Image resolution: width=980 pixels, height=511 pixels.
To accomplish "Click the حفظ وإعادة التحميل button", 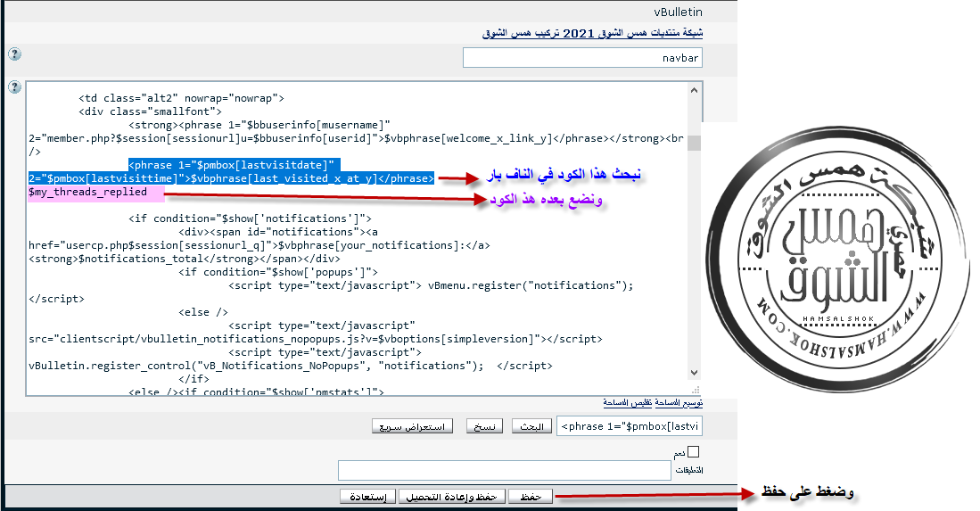I will click(451, 496).
